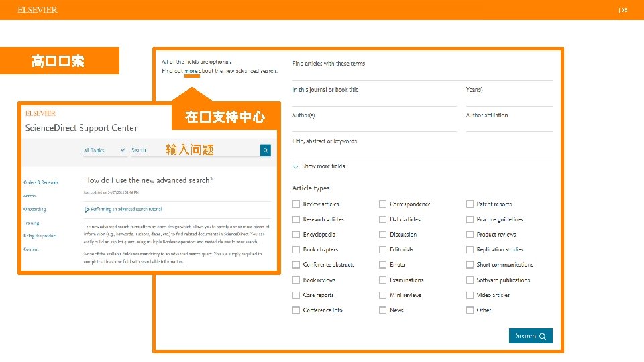Tick the Software publications checkbox
Image resolution: width=644 pixels, height=362 pixels.
pyautogui.click(x=470, y=280)
